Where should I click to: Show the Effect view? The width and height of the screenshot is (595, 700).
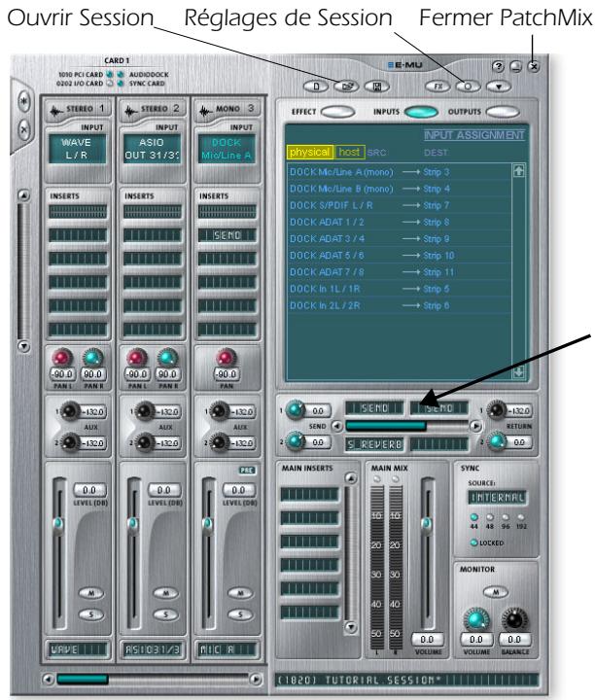[x=337, y=112]
